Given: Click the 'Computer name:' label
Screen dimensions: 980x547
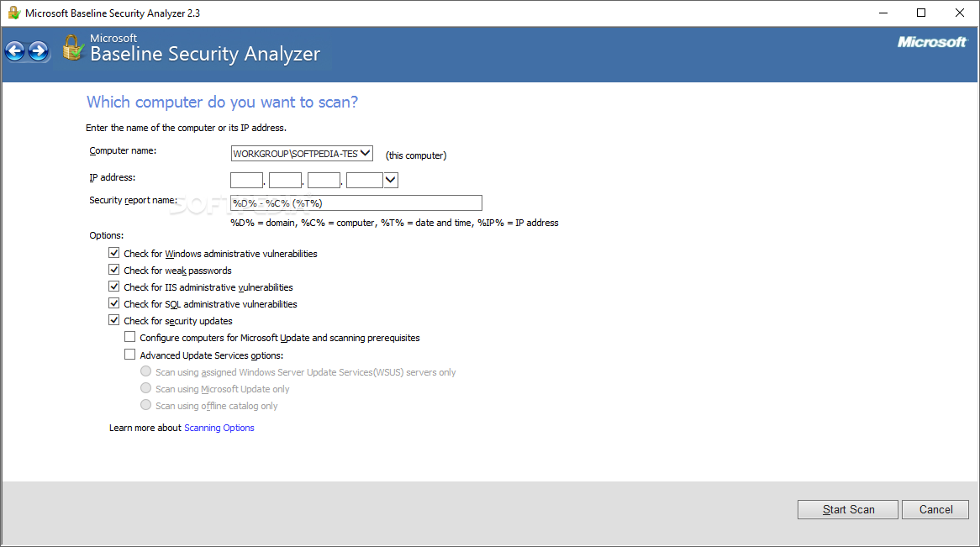Looking at the screenshot, I should point(123,150).
